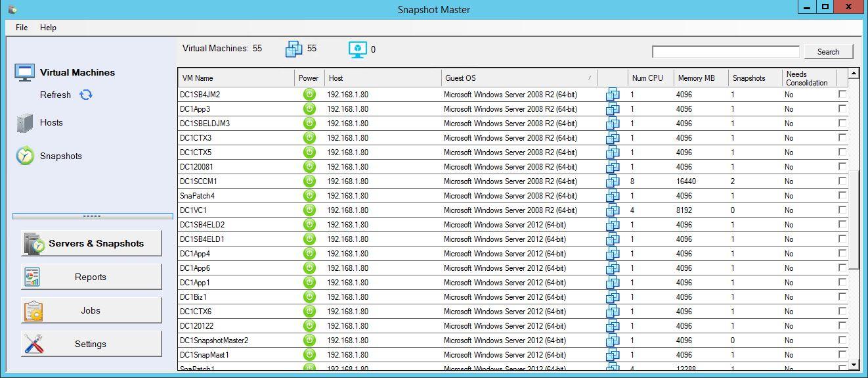Click VM icon in DC1SB4ELD2 row
The image size is (868, 378).
pos(613,225)
